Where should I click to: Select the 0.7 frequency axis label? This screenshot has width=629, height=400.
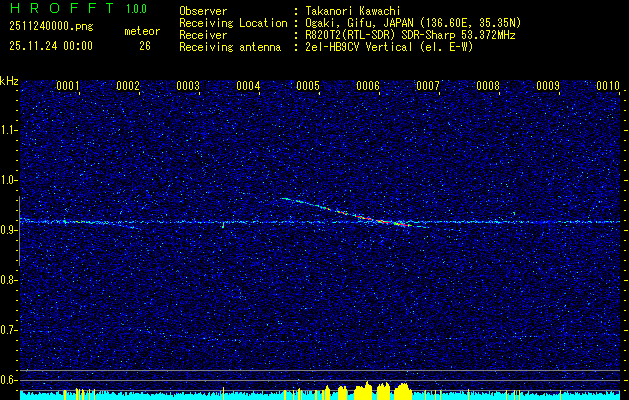coord(9,329)
